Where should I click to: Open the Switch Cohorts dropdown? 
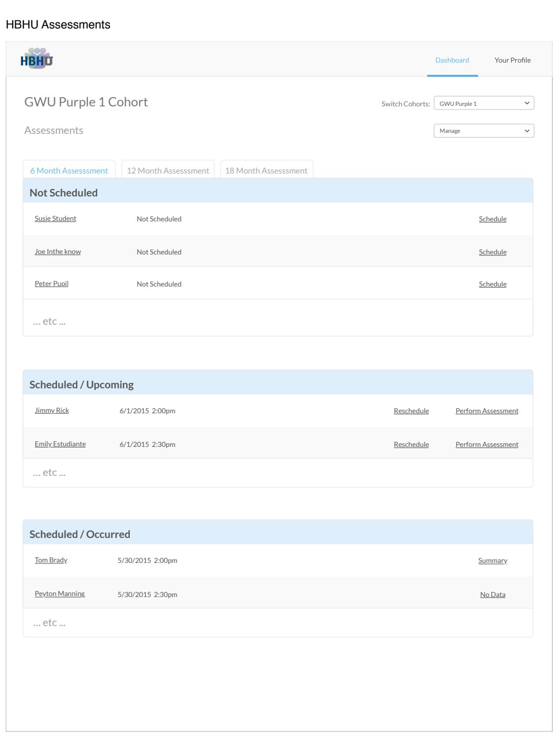[x=483, y=103]
